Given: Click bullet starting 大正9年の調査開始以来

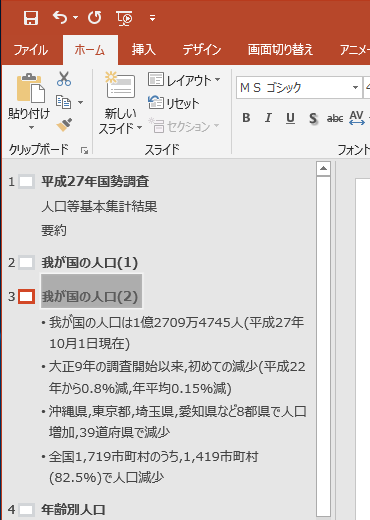Looking at the screenshot, I should (x=177, y=377).
